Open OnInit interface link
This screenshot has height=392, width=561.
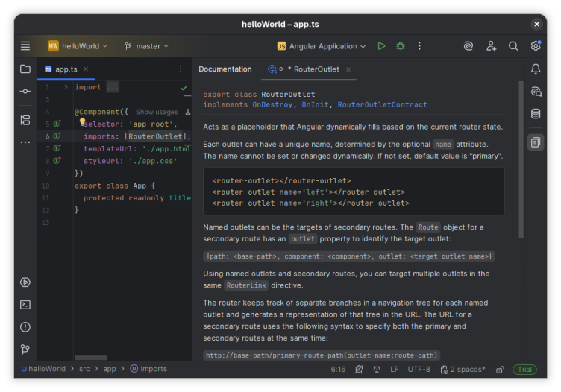tap(315, 104)
